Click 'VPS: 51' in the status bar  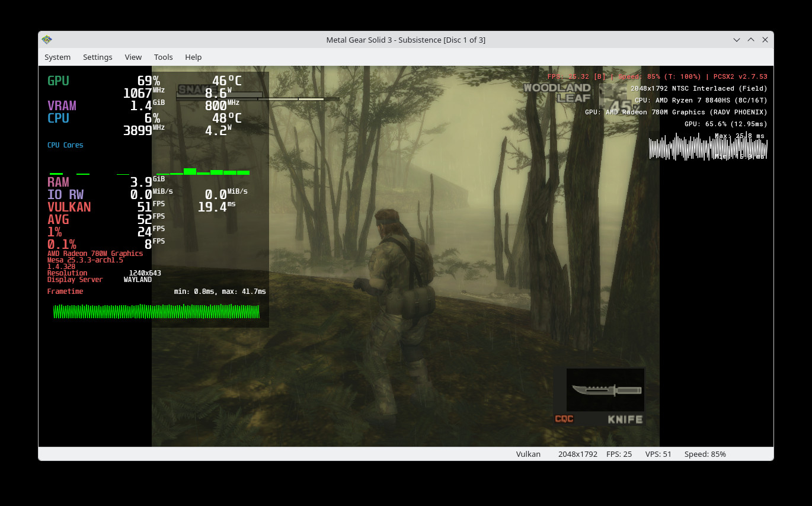(x=658, y=454)
